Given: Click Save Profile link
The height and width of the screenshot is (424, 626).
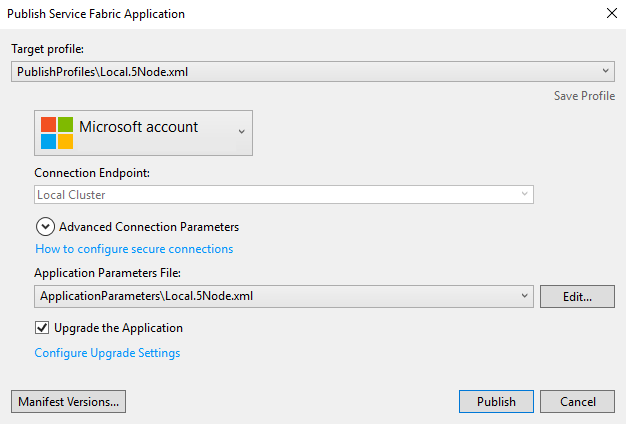Looking at the screenshot, I should (x=584, y=96).
